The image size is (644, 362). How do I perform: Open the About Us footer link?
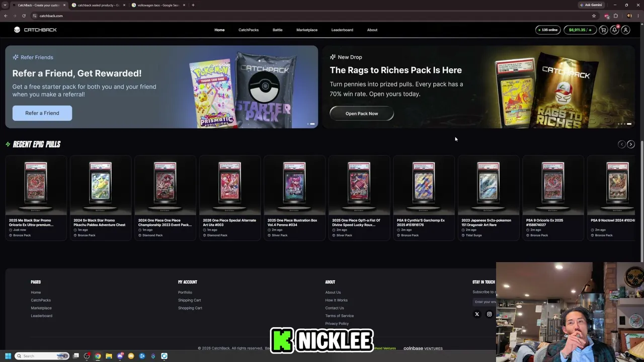(333, 293)
